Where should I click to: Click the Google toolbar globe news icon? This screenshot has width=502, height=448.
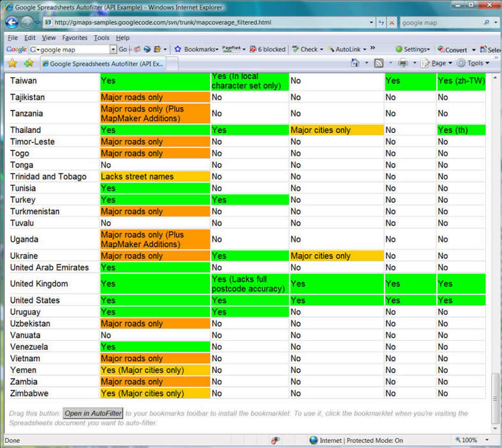(x=147, y=49)
